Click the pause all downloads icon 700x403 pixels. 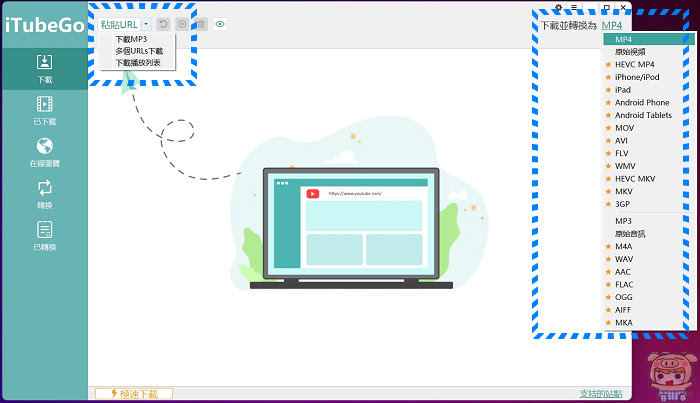(x=182, y=24)
